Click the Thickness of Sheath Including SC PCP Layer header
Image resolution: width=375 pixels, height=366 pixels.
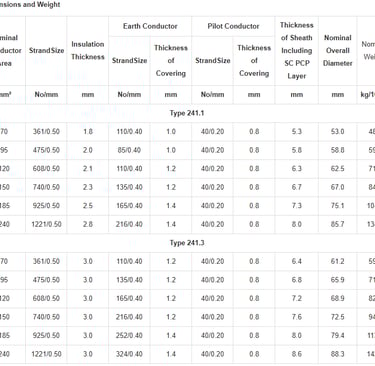click(x=297, y=50)
